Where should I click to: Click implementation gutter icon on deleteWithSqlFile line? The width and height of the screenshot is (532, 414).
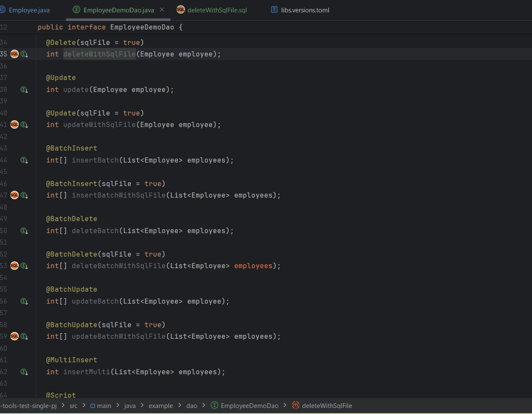tap(24, 54)
